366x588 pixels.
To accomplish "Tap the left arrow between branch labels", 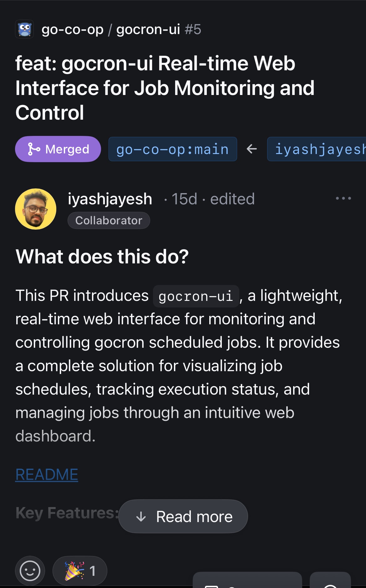I will point(252,149).
